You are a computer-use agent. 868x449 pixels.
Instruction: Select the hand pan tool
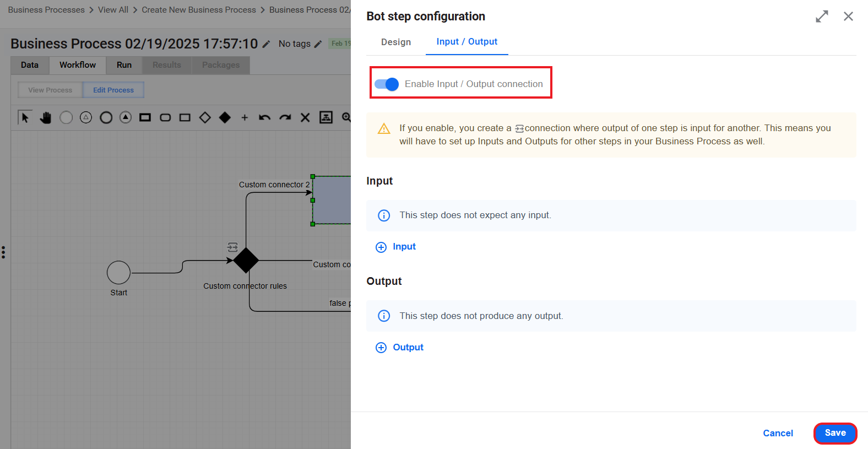click(46, 117)
